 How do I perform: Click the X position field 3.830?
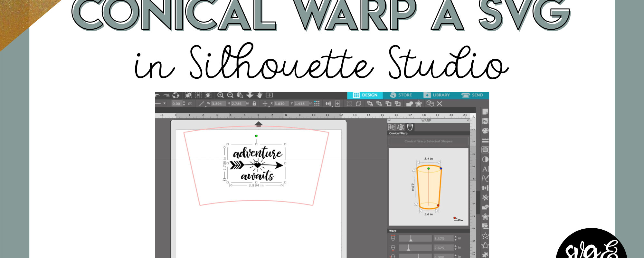(x=281, y=104)
